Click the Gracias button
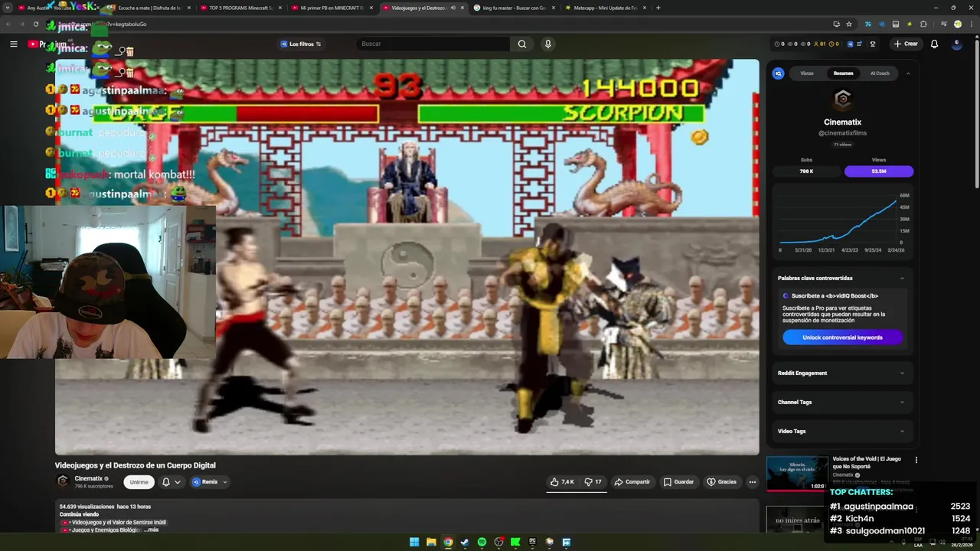980x551 pixels. click(721, 482)
